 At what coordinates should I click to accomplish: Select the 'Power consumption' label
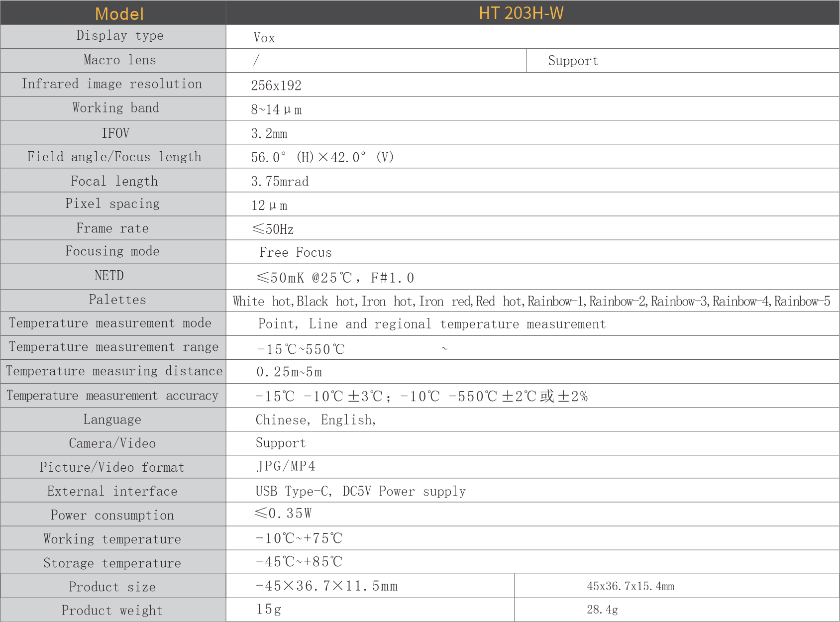coord(112,516)
